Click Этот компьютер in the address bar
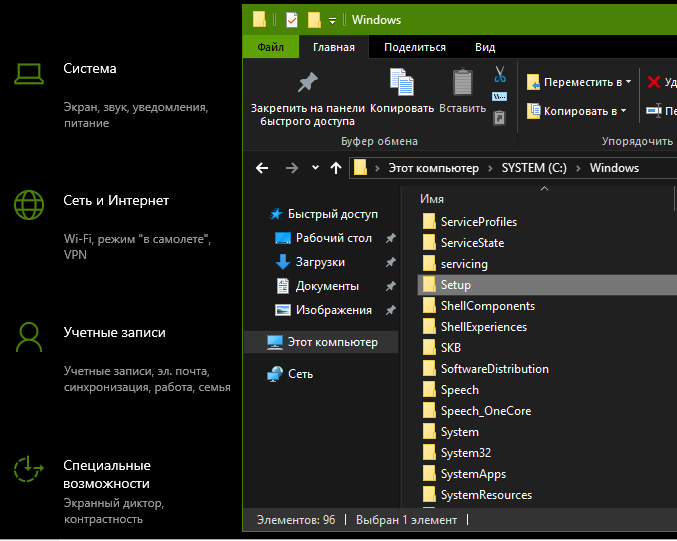Screen dimensions: 677x541 coord(433,168)
